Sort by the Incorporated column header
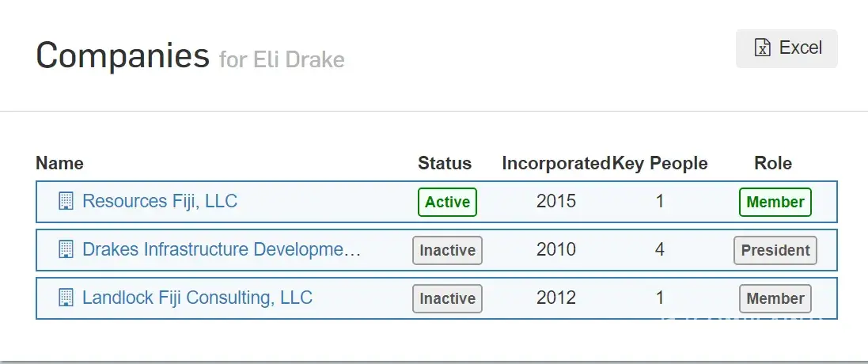Viewport: 868px width, 364px height. [555, 164]
